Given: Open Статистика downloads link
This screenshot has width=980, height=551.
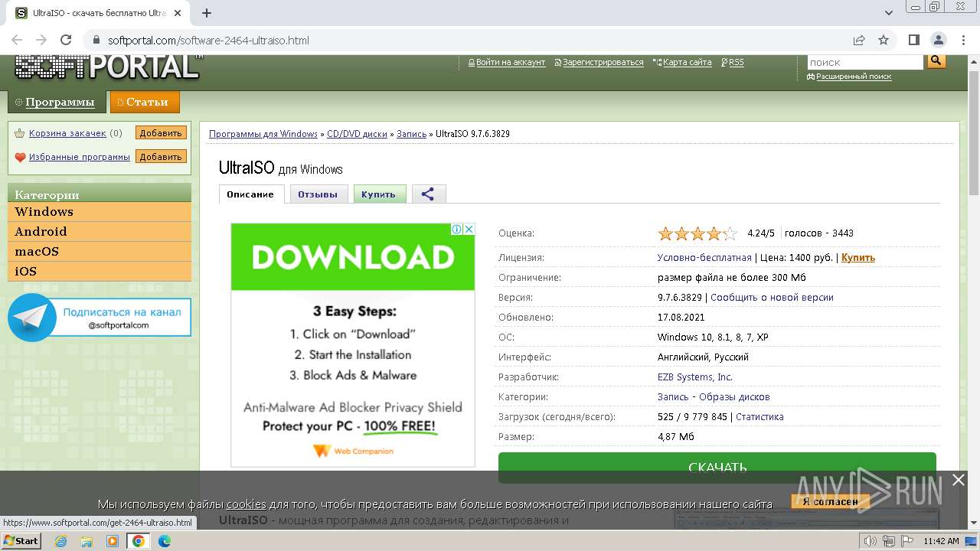Looking at the screenshot, I should 759,417.
